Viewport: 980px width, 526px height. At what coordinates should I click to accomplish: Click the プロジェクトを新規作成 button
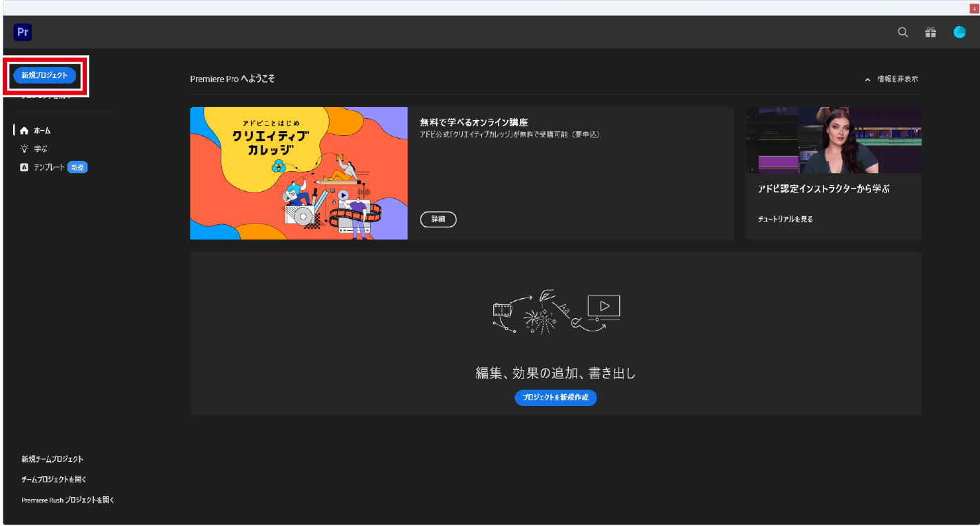(555, 398)
